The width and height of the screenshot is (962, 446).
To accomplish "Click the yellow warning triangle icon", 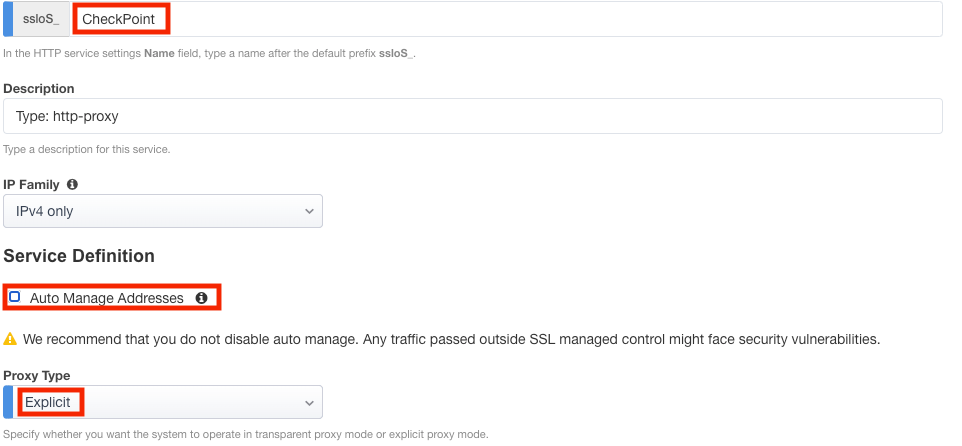I will tap(10, 339).
